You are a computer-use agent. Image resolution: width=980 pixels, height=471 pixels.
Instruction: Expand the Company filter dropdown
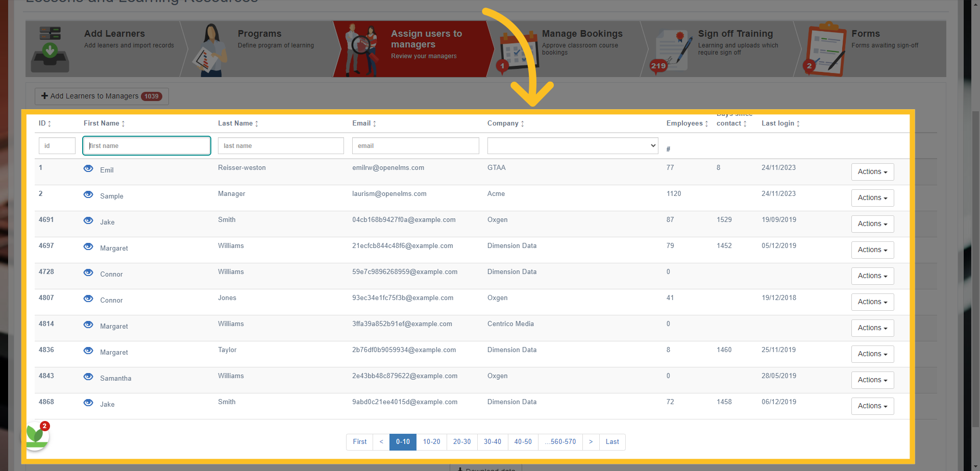573,145
